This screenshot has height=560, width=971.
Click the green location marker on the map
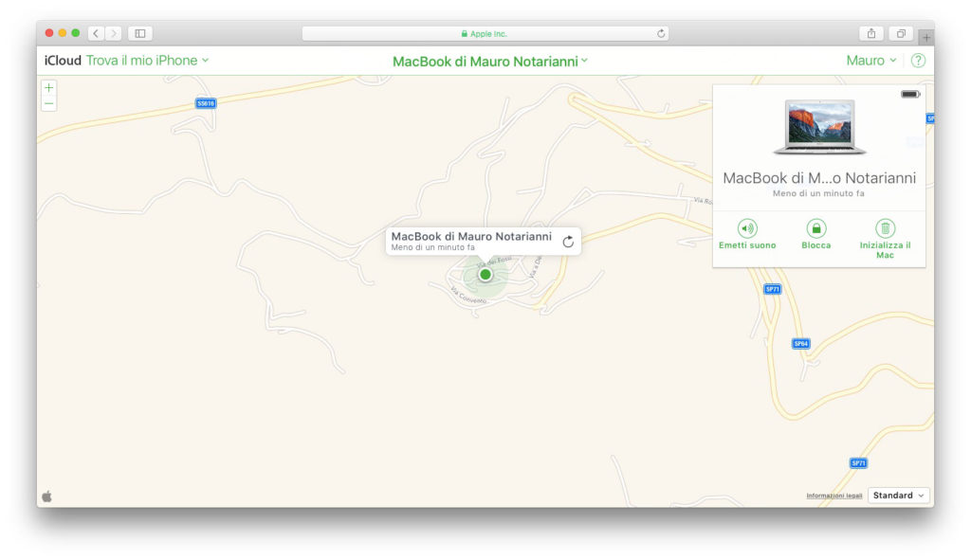point(485,274)
